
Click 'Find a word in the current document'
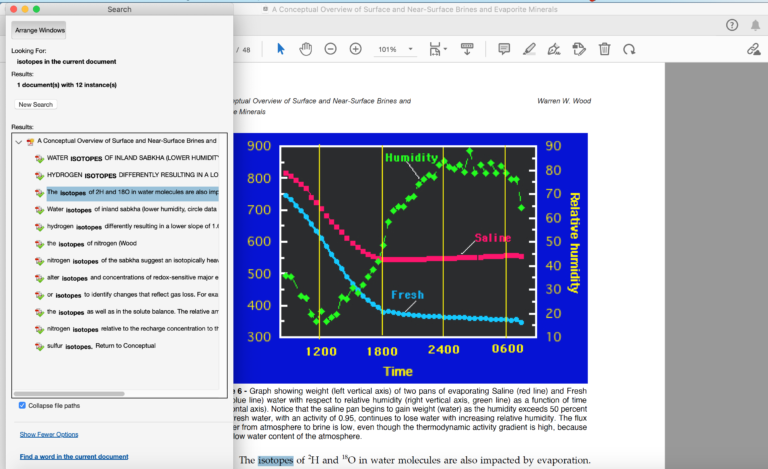coord(74,456)
